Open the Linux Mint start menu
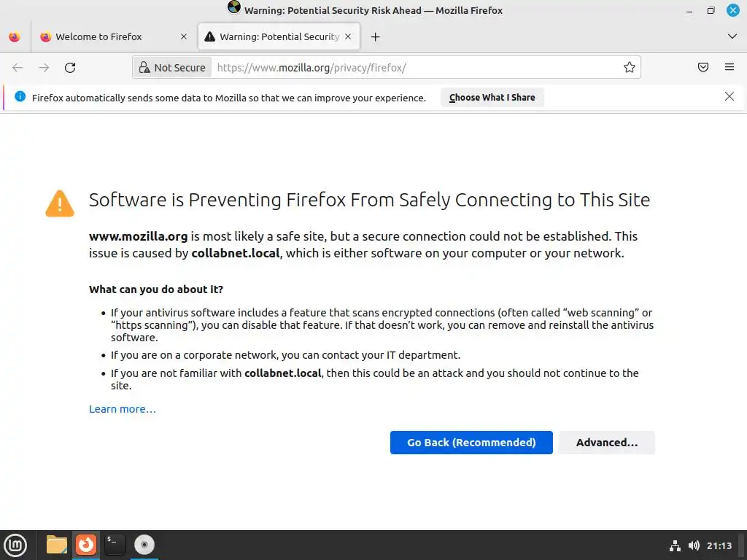The image size is (747, 560). coord(15,545)
